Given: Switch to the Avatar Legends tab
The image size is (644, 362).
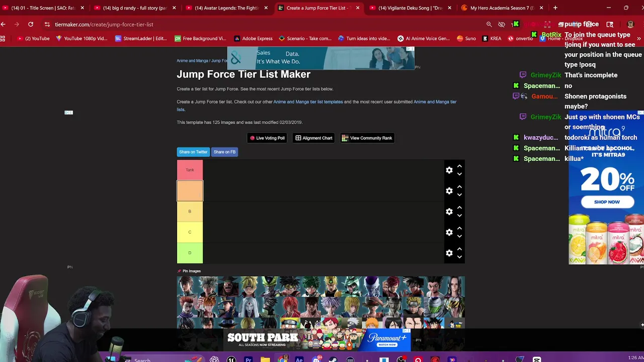Looking at the screenshot, I should (227, 8).
